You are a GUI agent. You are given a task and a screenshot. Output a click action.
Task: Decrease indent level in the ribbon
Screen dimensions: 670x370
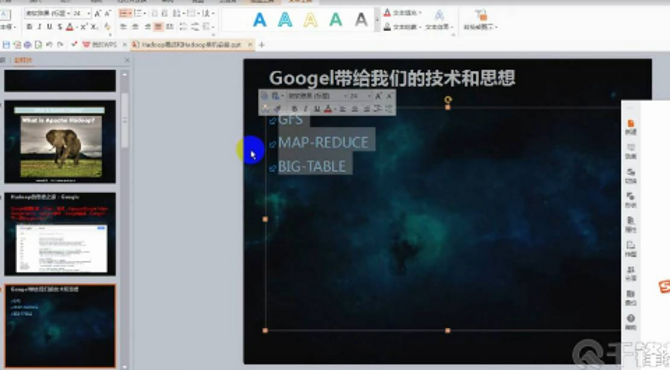click(x=154, y=13)
